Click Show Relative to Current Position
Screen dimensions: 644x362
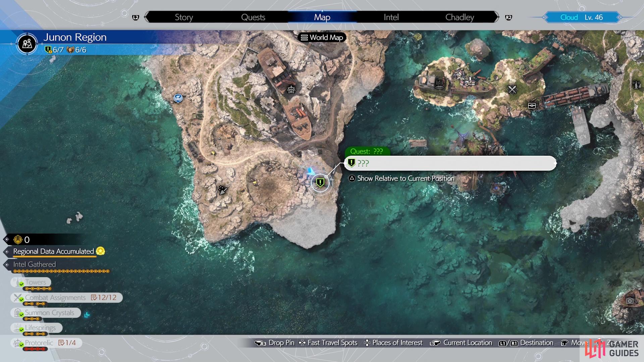click(x=406, y=178)
